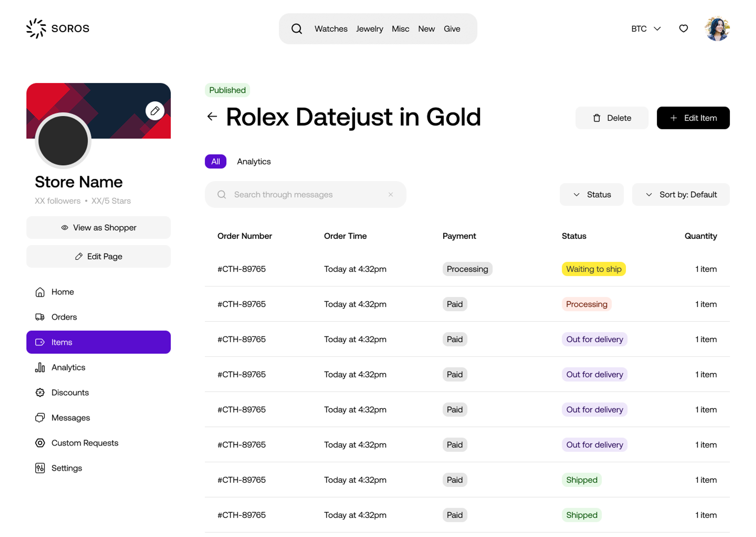
Task: Click the pencil icon on store banner
Action: pyautogui.click(x=155, y=111)
